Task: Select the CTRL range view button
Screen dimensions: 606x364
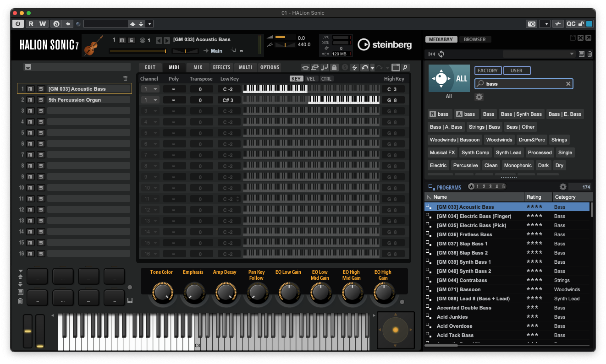Action: [326, 79]
